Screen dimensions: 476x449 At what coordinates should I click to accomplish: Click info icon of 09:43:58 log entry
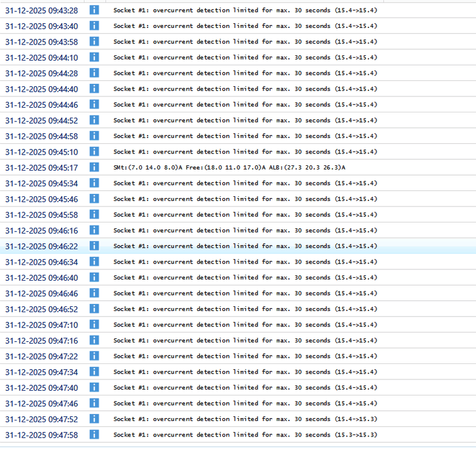(x=94, y=42)
